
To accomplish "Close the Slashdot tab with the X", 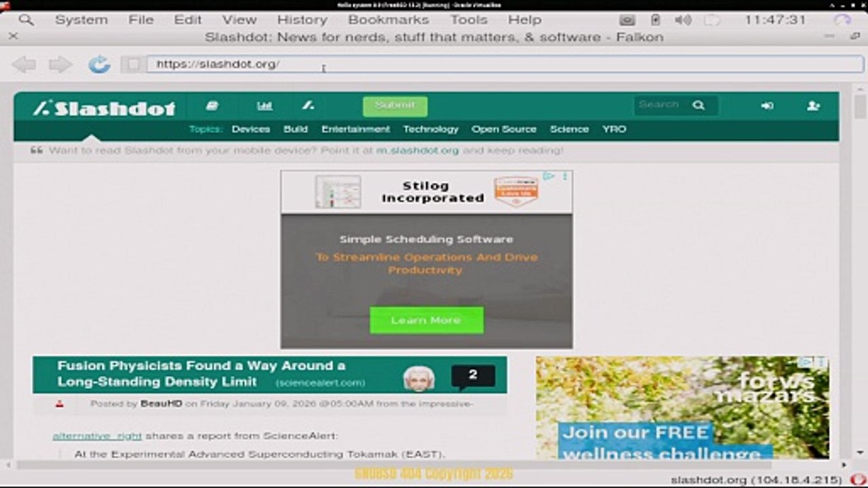I will pos(13,37).
